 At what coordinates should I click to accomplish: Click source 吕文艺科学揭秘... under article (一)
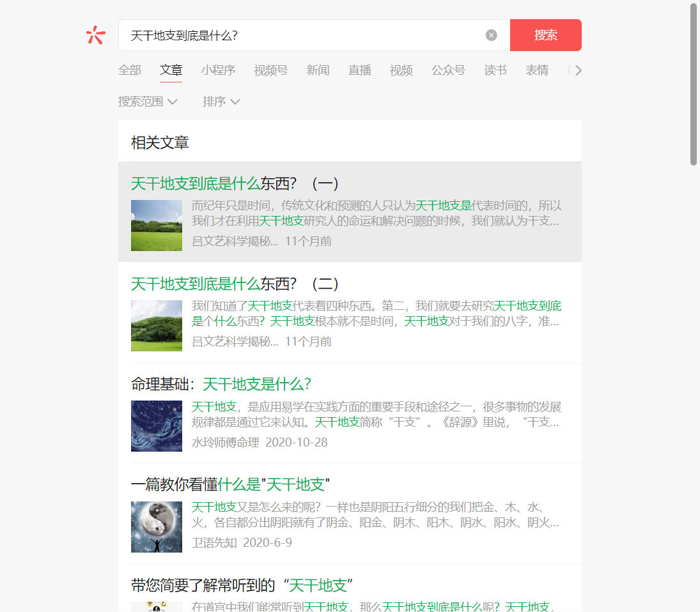point(235,241)
